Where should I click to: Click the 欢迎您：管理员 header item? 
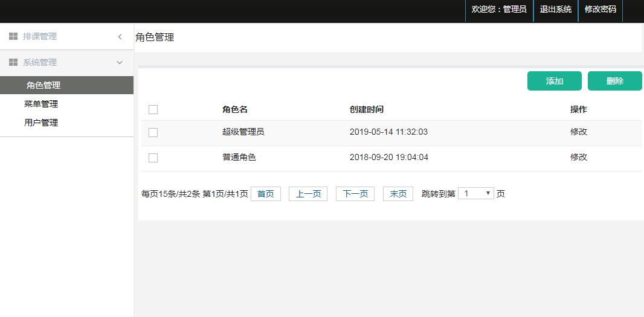[499, 10]
